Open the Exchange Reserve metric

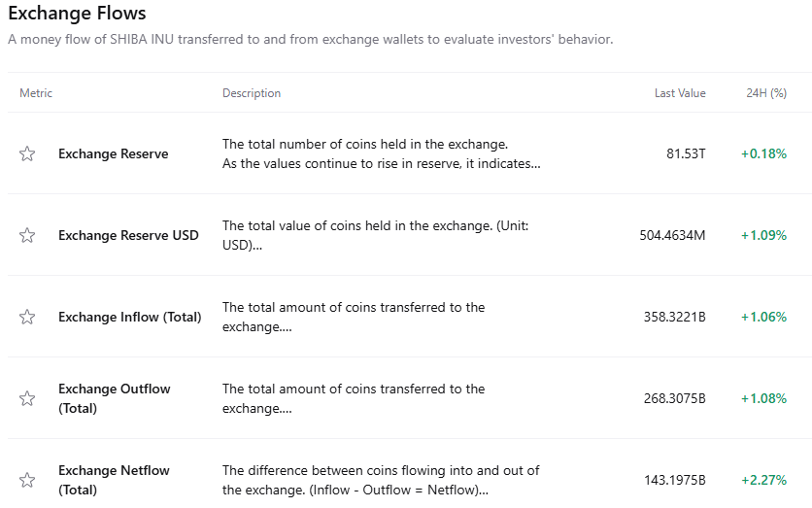click(x=113, y=153)
